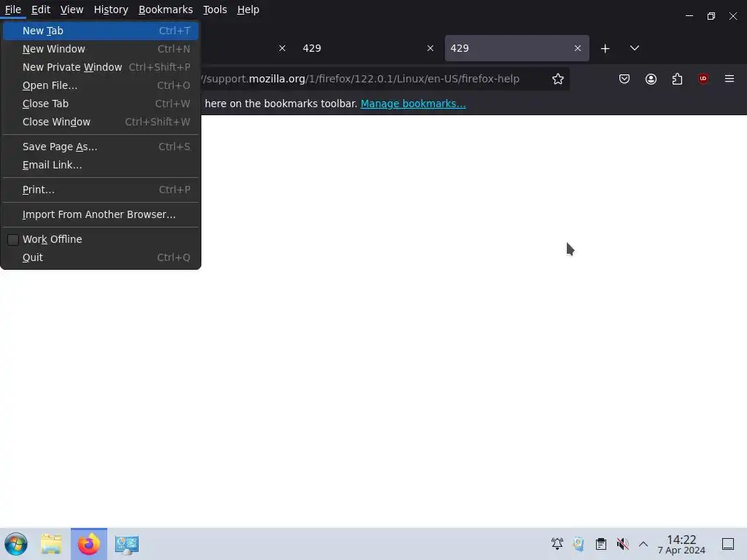747x560 pixels.
Task: Choose New Tab from File menu
Action: pos(101,31)
